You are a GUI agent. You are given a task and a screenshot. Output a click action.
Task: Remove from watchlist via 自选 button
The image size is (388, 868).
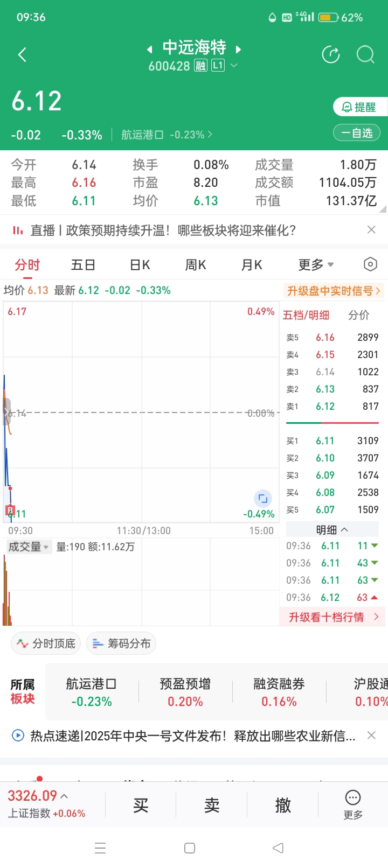click(357, 133)
